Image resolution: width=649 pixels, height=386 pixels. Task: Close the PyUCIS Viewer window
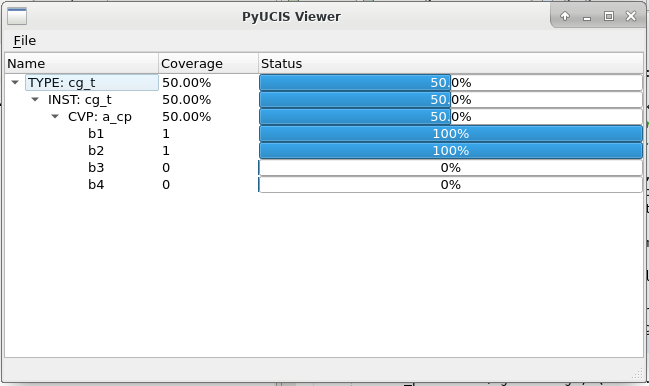pyautogui.click(x=631, y=16)
